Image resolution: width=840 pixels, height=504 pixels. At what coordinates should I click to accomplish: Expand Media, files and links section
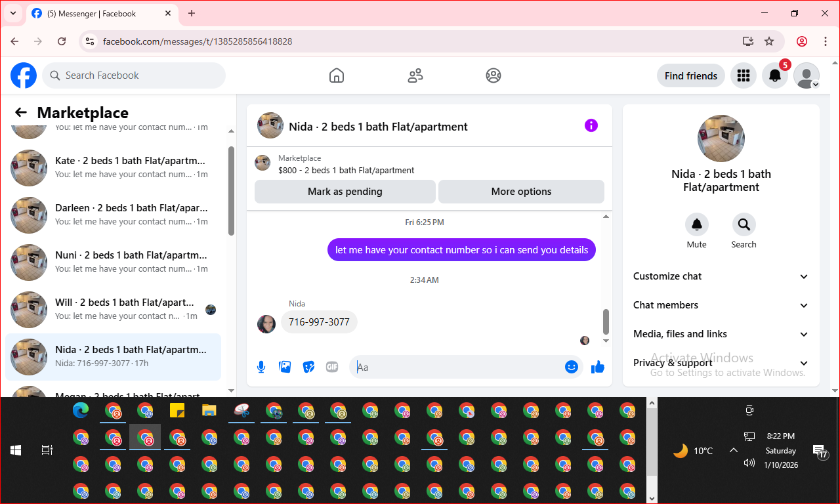click(x=721, y=334)
